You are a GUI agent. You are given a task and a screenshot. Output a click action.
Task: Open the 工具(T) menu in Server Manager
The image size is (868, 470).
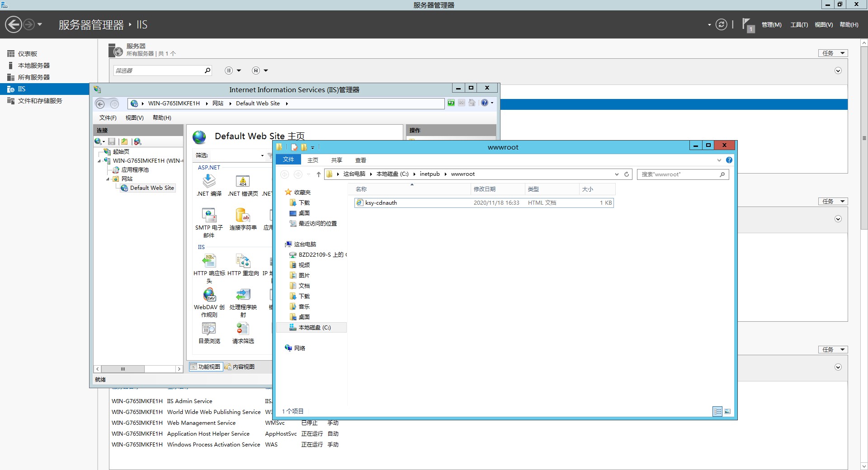(x=798, y=25)
